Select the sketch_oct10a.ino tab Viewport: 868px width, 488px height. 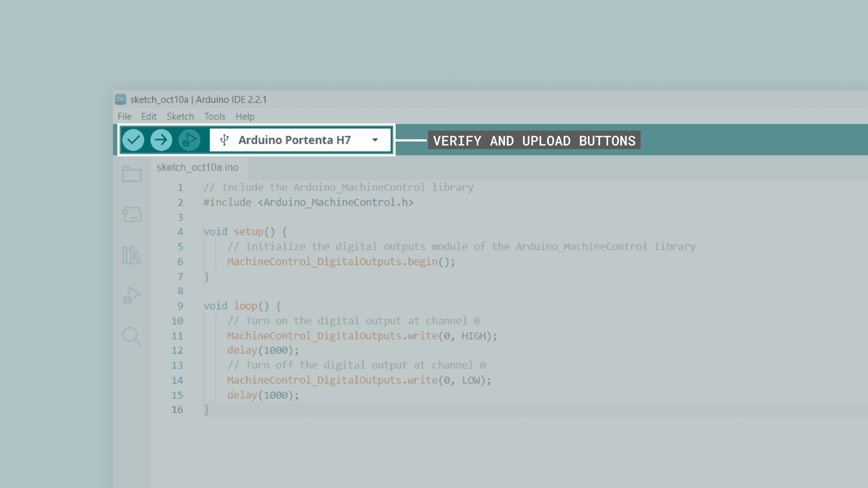(x=198, y=168)
